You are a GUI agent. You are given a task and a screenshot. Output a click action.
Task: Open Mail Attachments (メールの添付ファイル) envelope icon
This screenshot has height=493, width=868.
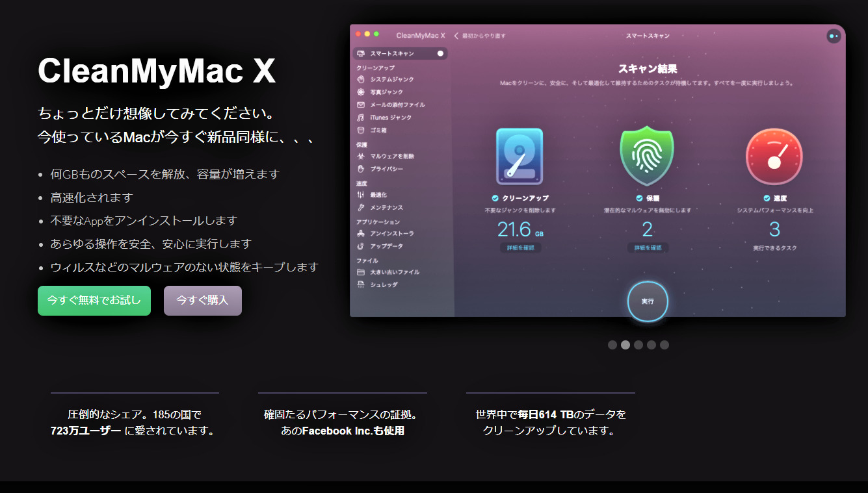pos(361,105)
